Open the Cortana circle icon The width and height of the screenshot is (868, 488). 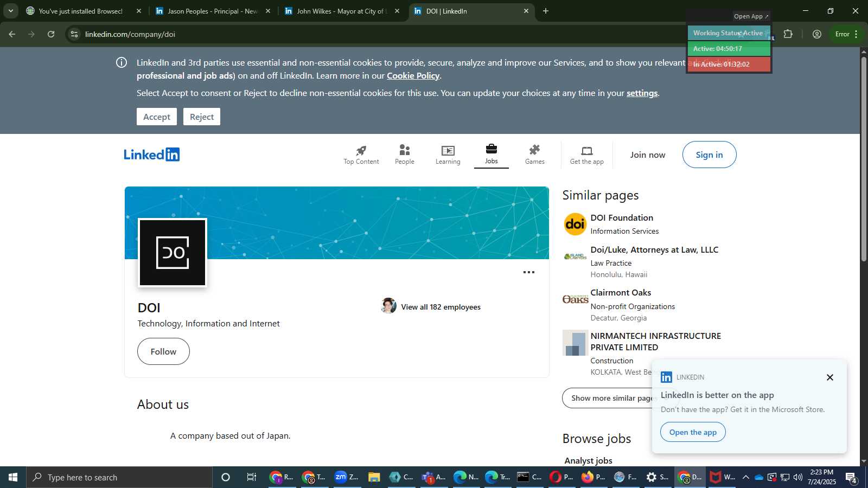click(226, 477)
